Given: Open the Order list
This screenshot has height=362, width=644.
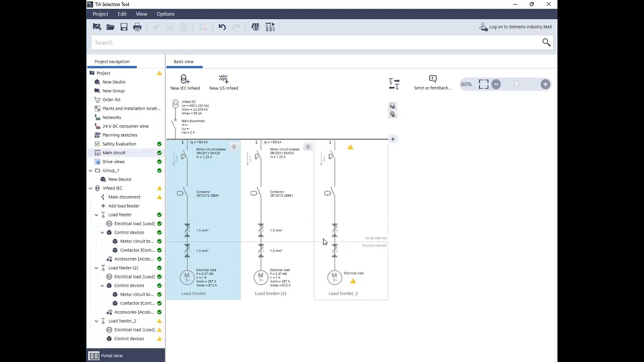Looking at the screenshot, I should [111, 100].
